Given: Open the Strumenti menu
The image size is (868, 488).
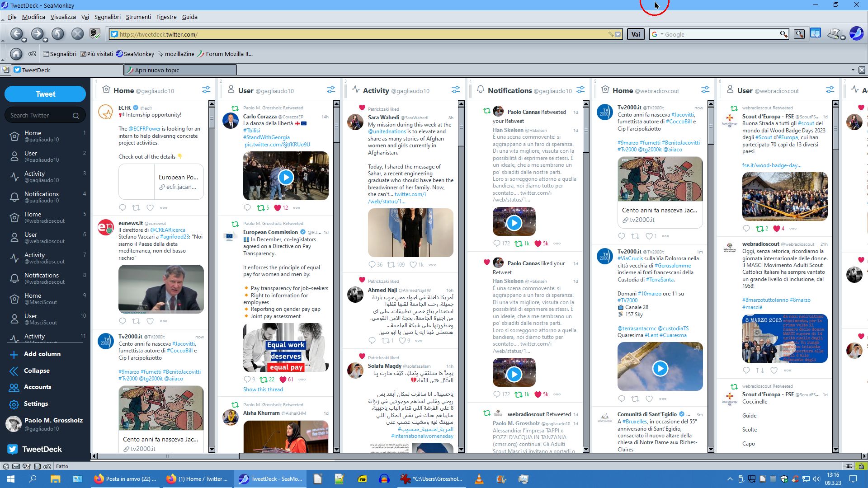Looking at the screenshot, I should click(138, 17).
